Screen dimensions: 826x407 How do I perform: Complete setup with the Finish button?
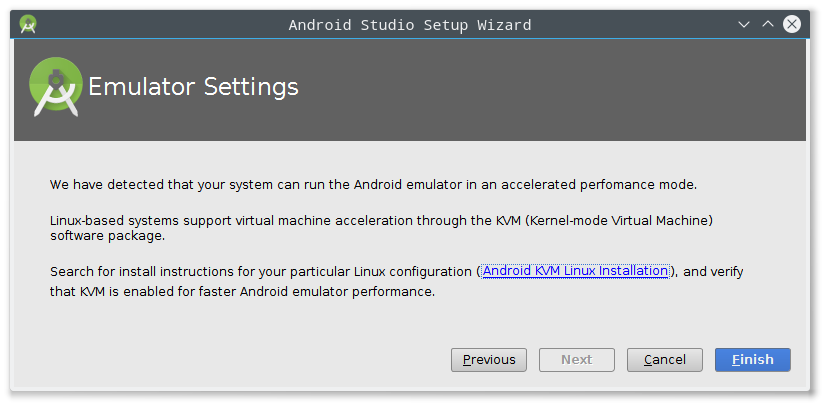point(753,360)
